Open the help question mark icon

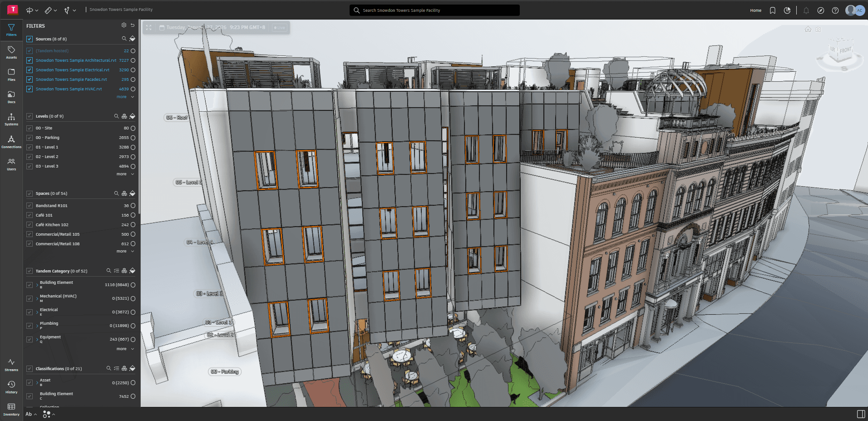coord(835,10)
